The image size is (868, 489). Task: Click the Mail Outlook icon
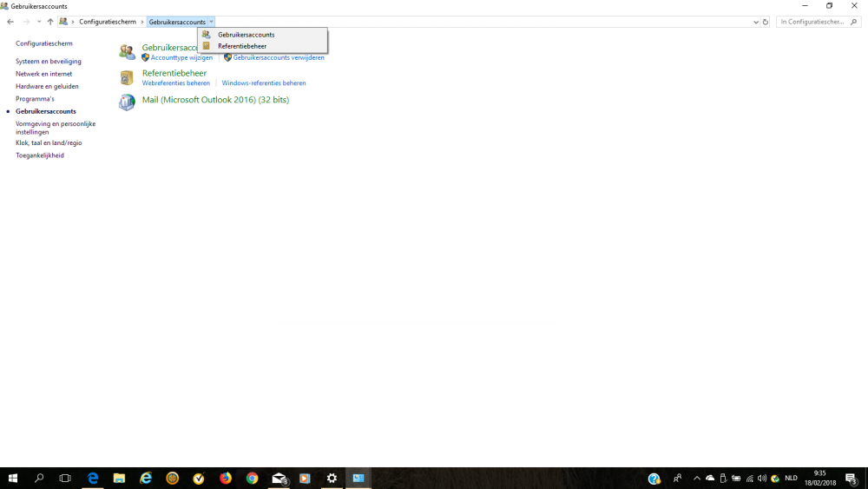point(127,102)
